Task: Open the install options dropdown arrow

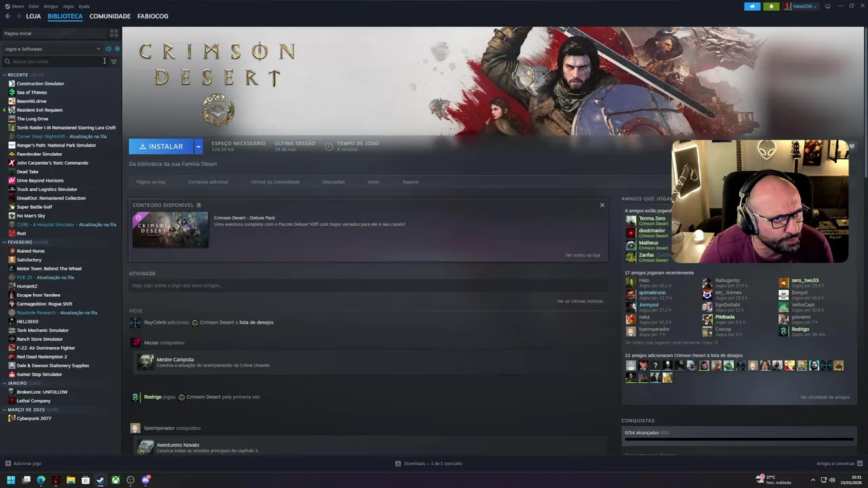Action: 198,146
